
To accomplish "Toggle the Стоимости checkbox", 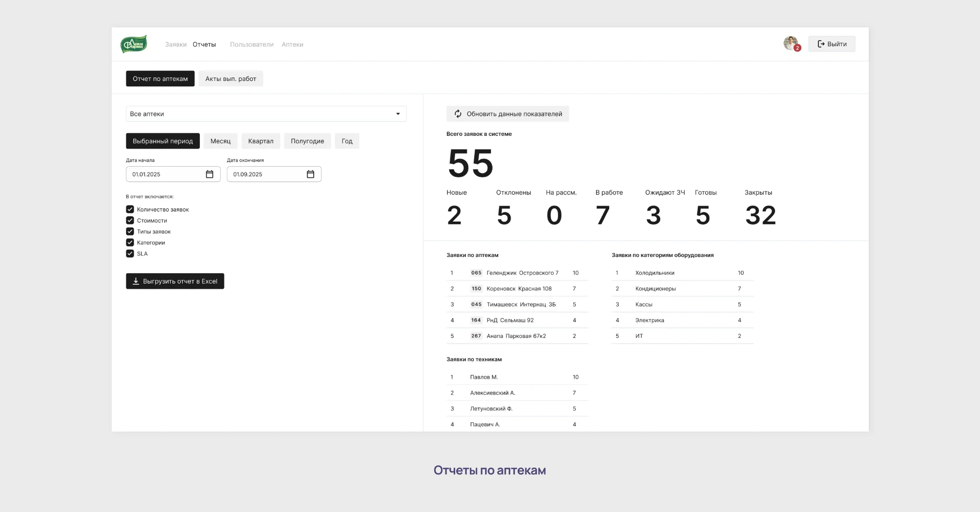I will click(130, 221).
